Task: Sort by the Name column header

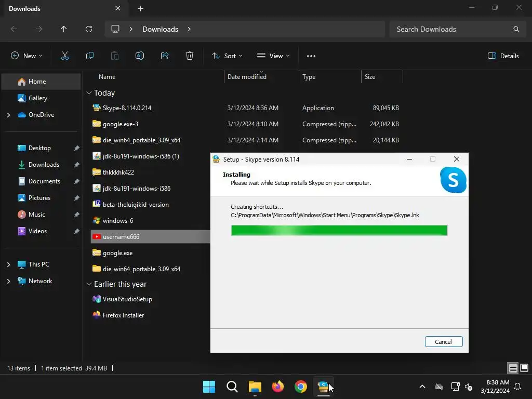Action: [107, 77]
